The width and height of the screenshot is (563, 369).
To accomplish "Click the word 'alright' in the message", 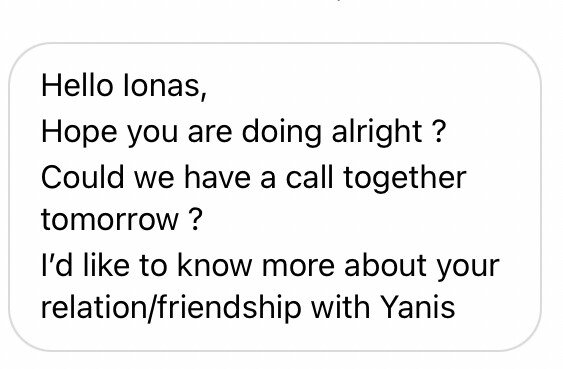I will tap(377, 132).
